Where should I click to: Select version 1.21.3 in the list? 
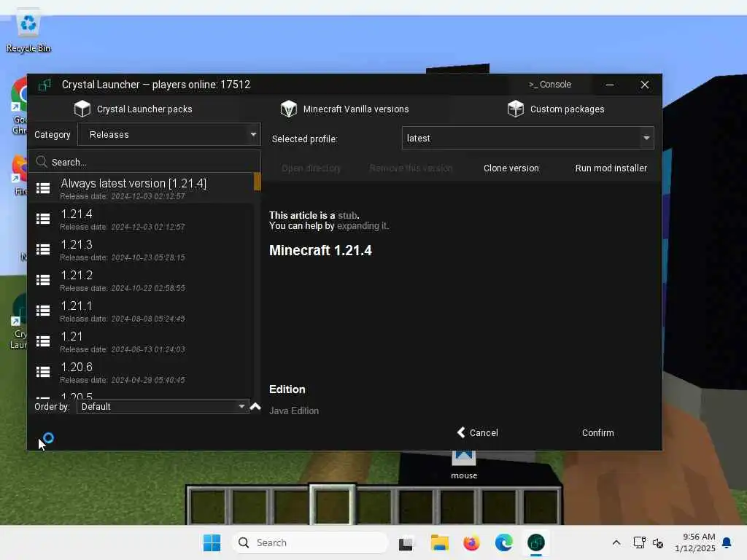141,249
